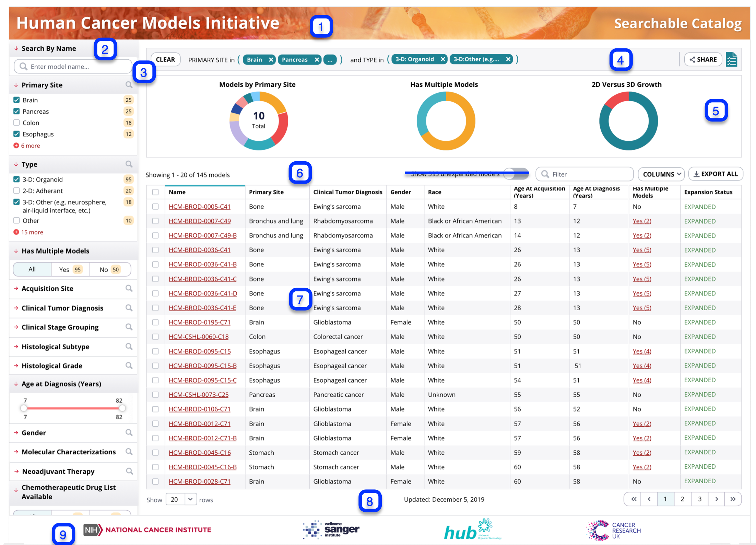This screenshot has width=756, height=545.
Task: Check the Colon primary site checkbox
Action: (x=16, y=123)
